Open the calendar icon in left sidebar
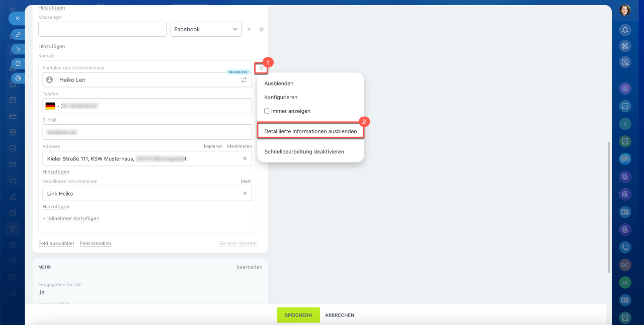The width and height of the screenshot is (644, 325). 13,100
